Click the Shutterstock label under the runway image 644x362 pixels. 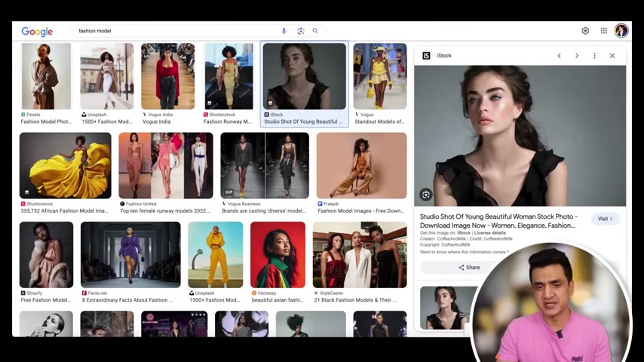pos(222,115)
